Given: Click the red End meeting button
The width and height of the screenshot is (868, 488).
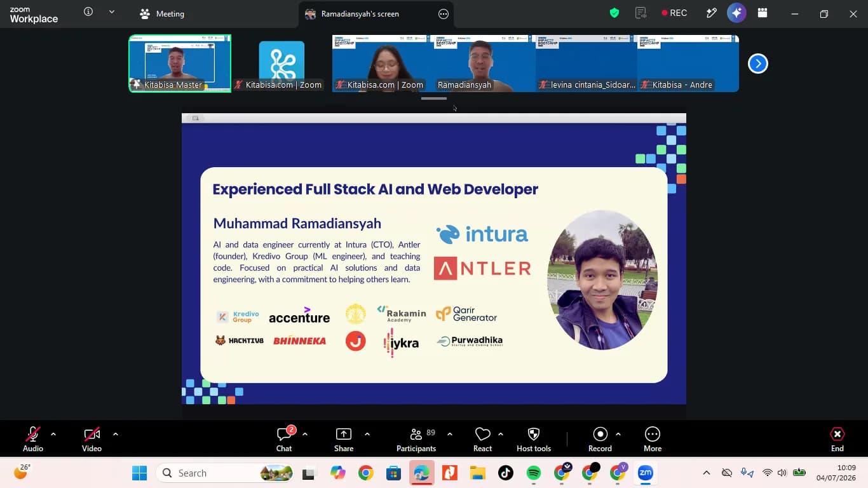Looking at the screenshot, I should pyautogui.click(x=837, y=439).
